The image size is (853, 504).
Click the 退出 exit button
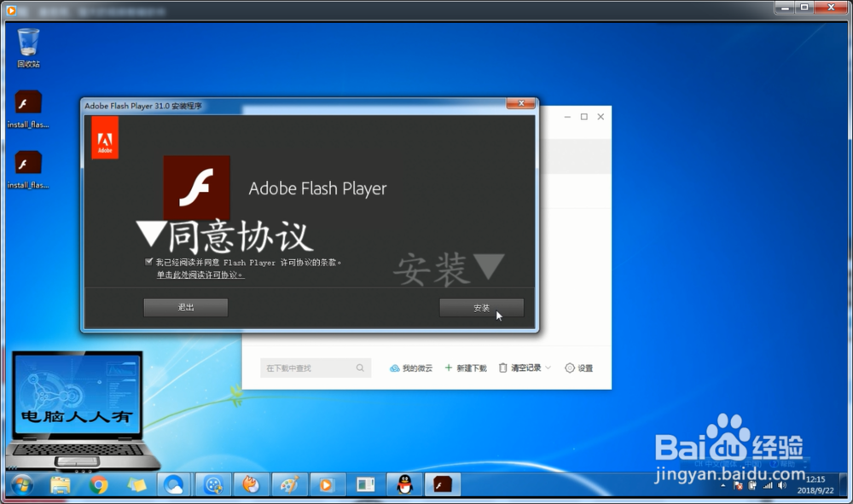click(x=185, y=307)
